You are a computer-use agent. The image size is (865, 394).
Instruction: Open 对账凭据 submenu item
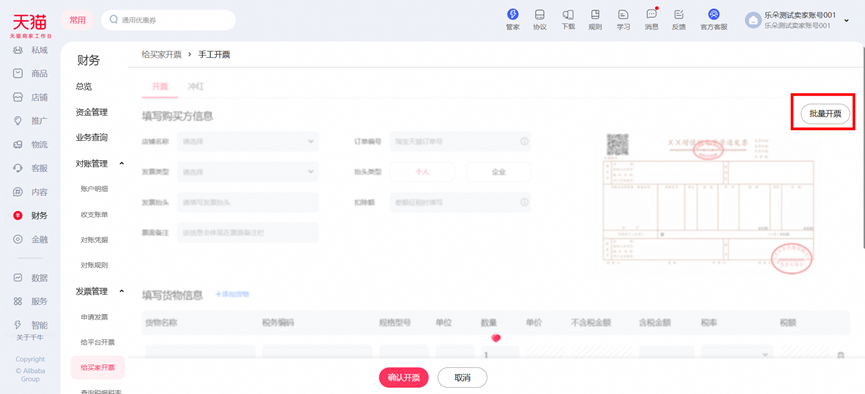pos(94,239)
